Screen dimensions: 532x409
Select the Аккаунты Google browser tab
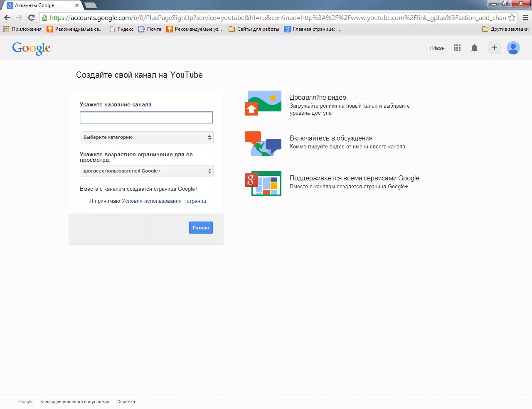click(x=42, y=5)
